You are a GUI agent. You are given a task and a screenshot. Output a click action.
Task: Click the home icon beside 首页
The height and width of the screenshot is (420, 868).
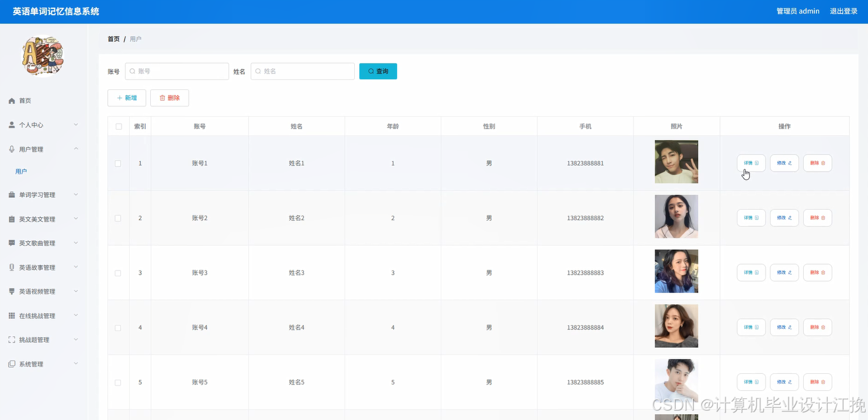click(12, 101)
